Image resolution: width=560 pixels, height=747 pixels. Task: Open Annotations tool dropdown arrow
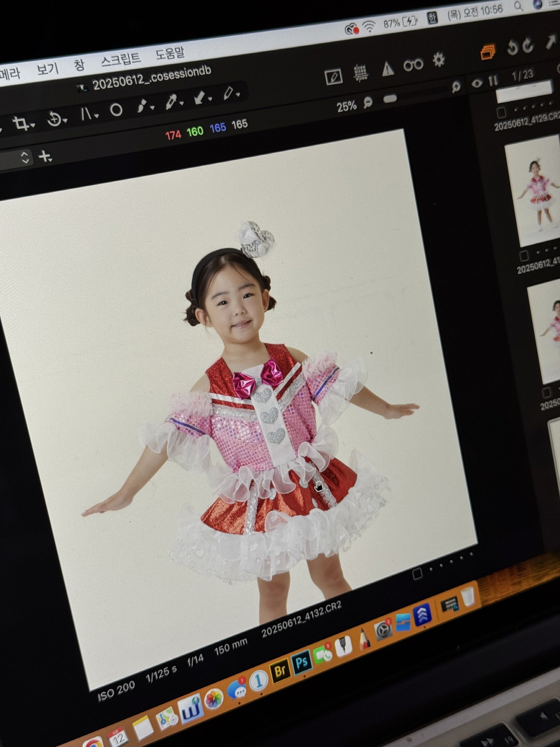tap(238, 94)
